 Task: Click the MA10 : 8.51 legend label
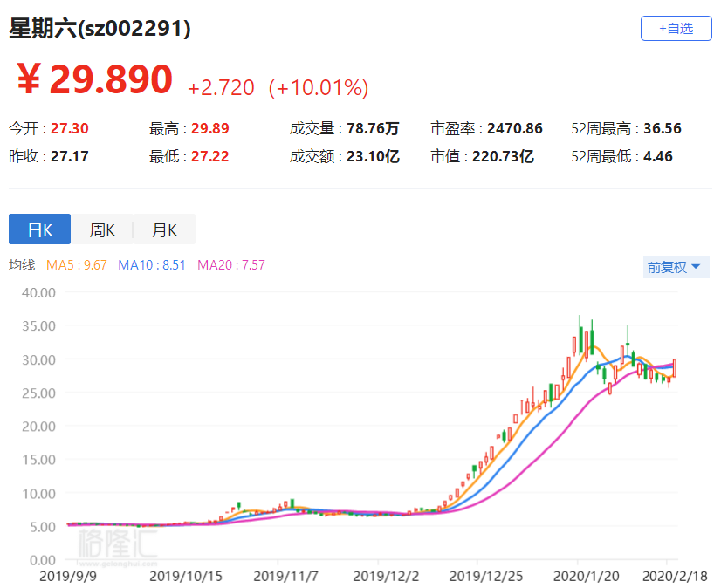[151, 265]
